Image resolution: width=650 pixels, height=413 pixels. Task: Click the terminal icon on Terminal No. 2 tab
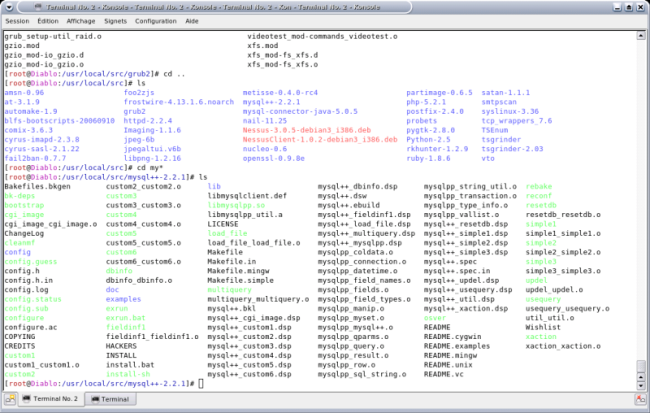[27, 399]
